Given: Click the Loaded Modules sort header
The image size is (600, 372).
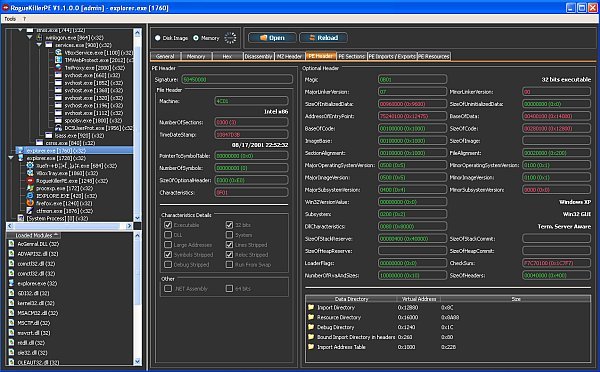Looking at the screenshot, I should [34, 235].
